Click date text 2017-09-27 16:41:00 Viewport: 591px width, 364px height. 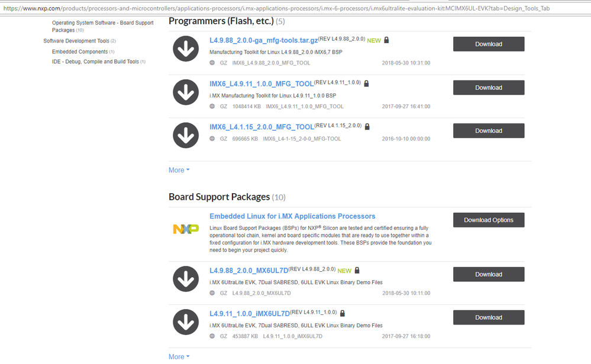tap(406, 106)
